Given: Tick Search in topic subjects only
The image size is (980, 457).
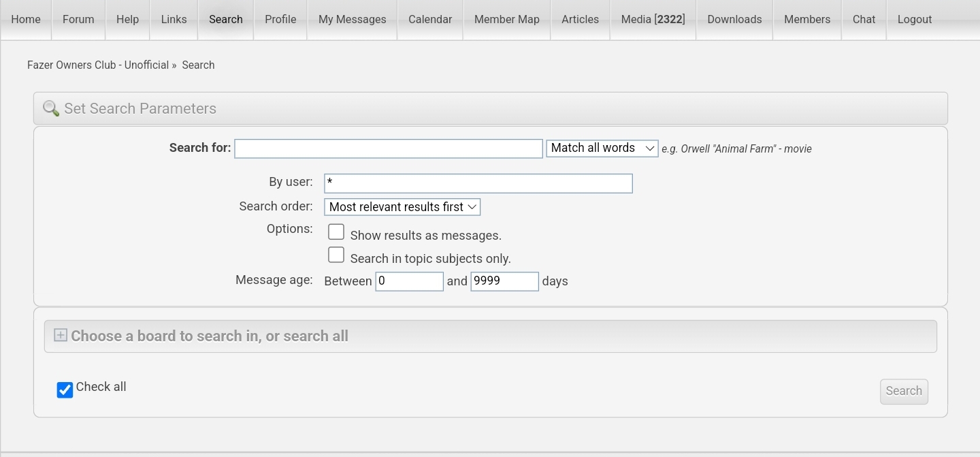Looking at the screenshot, I should click(336, 255).
